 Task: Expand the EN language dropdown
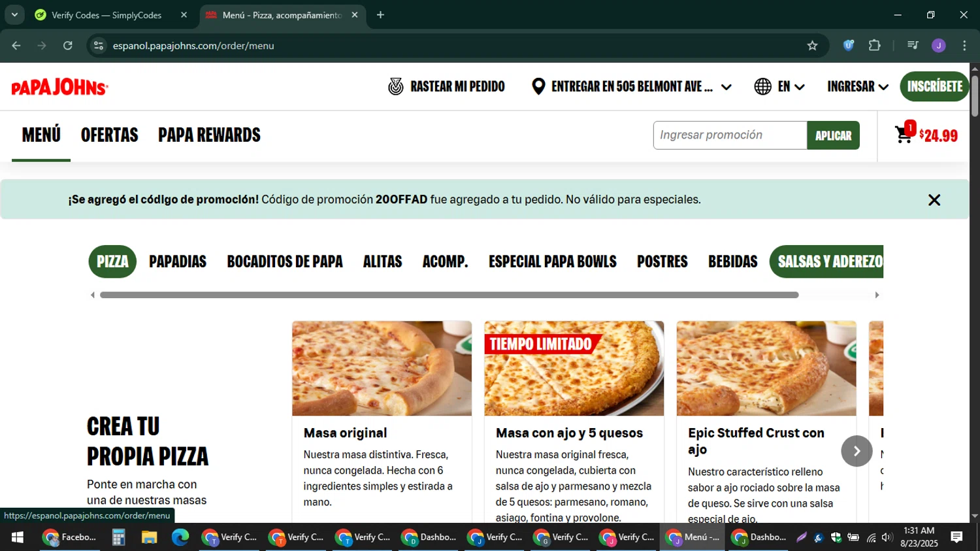(x=799, y=87)
